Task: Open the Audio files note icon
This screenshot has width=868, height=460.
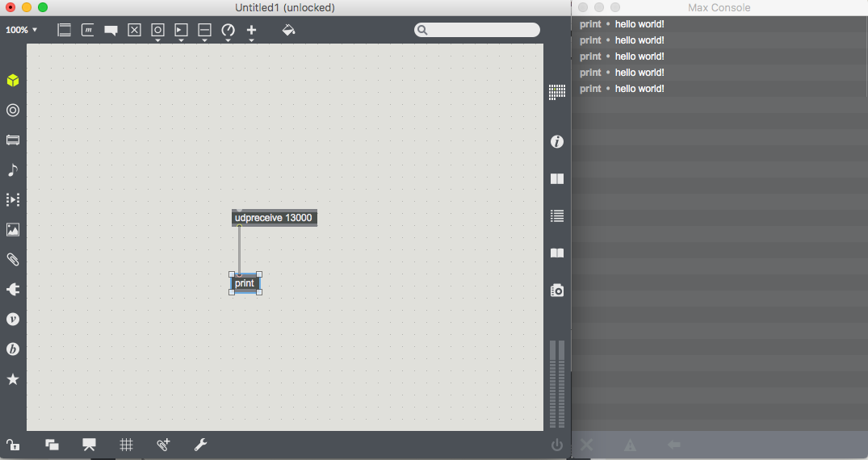Action: click(x=13, y=170)
